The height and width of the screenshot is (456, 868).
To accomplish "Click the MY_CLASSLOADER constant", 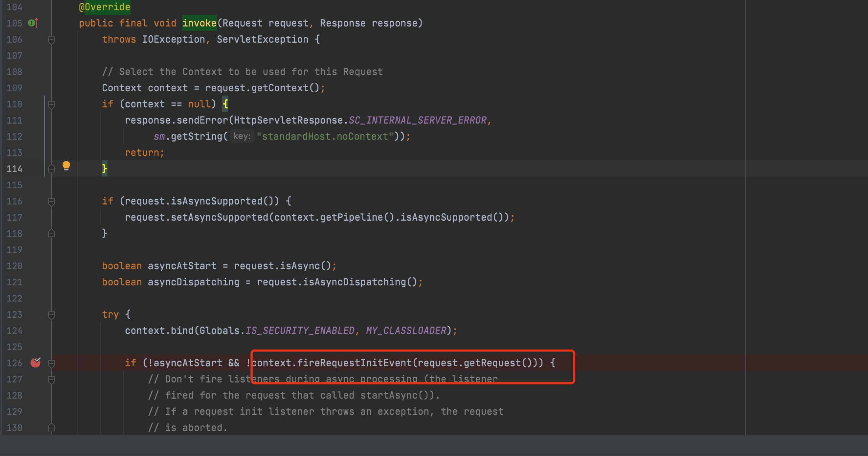I will click(x=406, y=331).
